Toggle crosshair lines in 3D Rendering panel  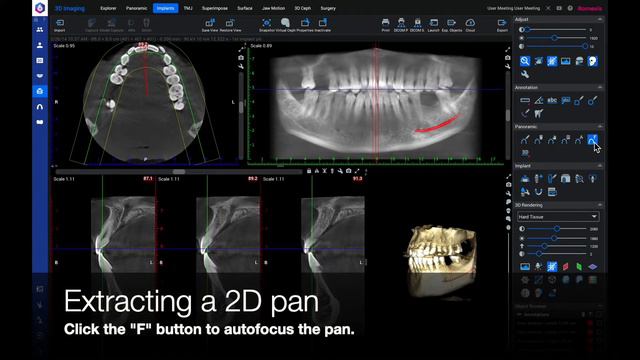tap(552, 267)
